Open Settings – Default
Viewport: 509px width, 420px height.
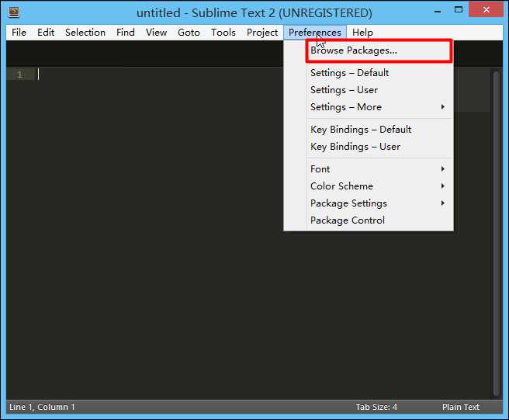379,73
